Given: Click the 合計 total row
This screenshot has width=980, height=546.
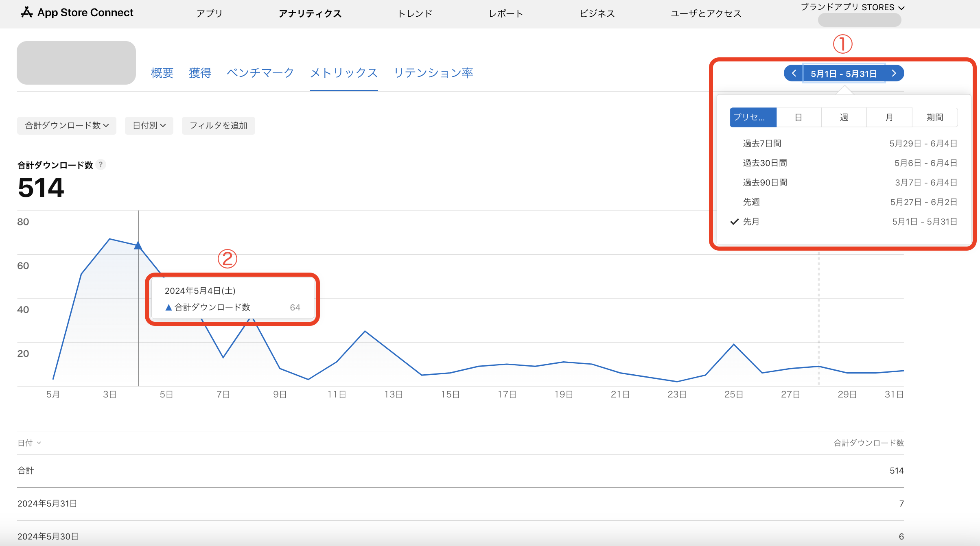Looking at the screenshot, I should [461, 471].
